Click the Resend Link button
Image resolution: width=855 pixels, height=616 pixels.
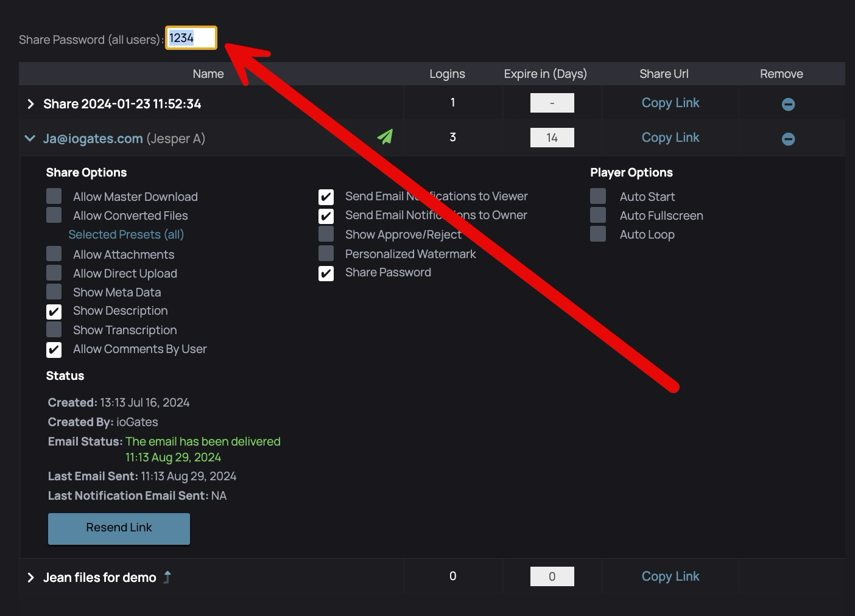(x=119, y=528)
